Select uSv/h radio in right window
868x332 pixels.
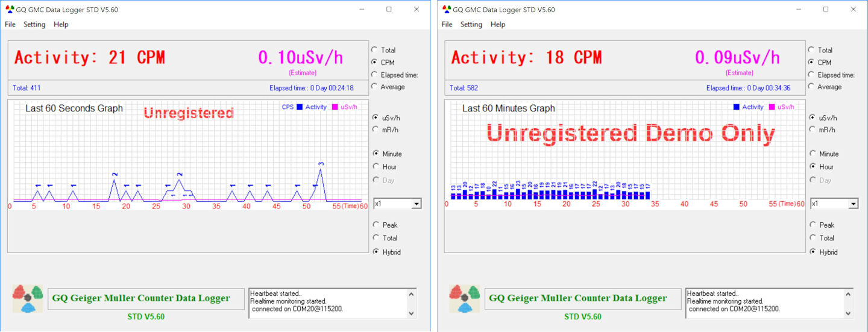(813, 117)
